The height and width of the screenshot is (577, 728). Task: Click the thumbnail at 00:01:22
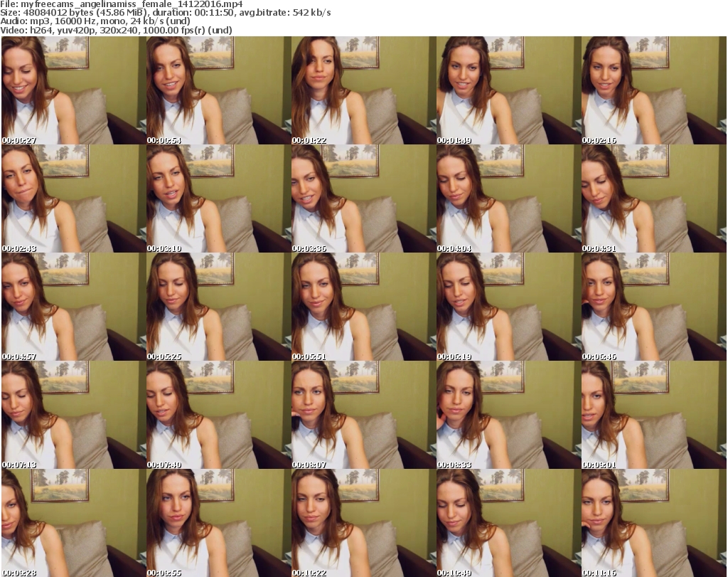(363, 90)
